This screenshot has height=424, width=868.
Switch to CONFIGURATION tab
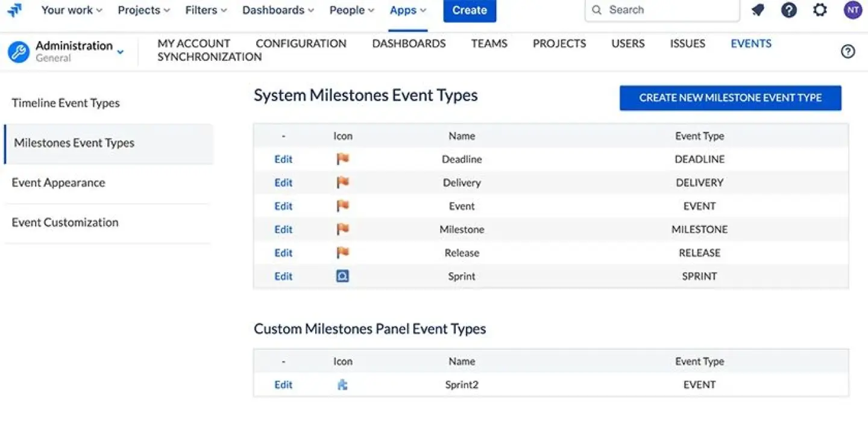coord(301,43)
